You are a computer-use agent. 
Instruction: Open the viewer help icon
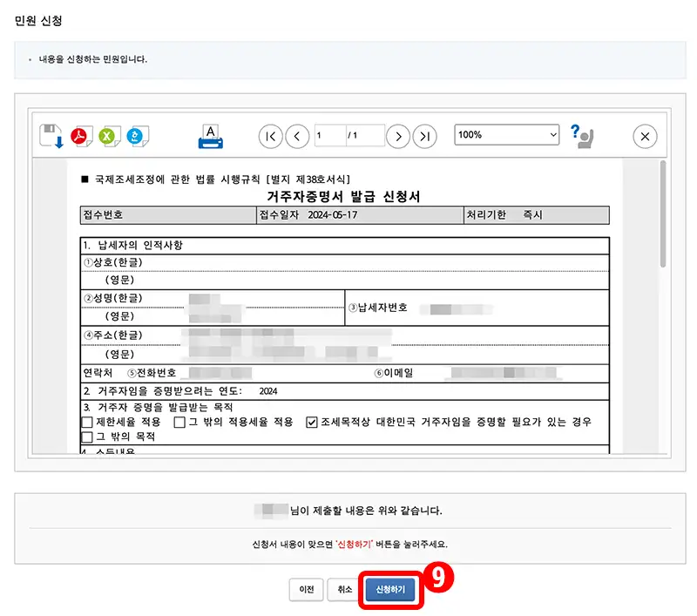582,136
